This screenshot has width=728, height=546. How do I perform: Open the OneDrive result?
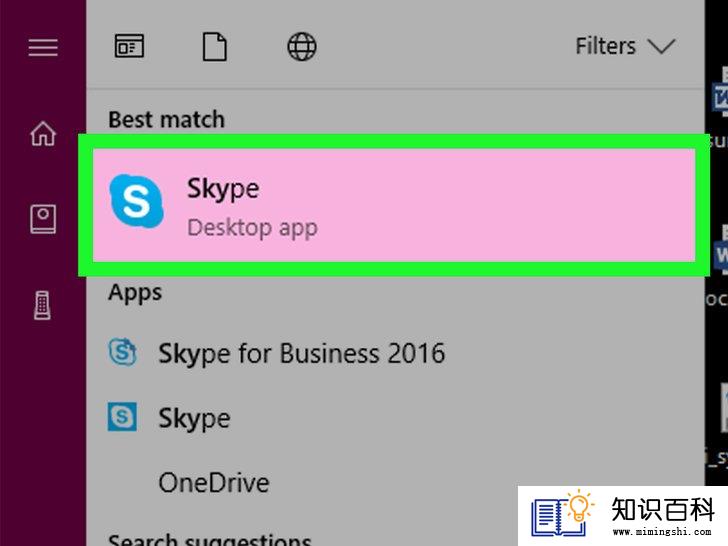click(x=214, y=482)
